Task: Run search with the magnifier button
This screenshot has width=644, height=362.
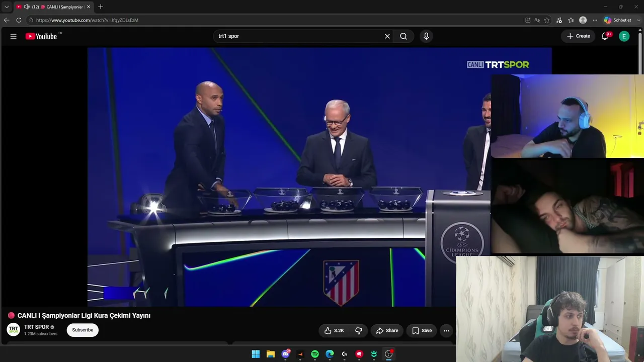Action: 404,36
